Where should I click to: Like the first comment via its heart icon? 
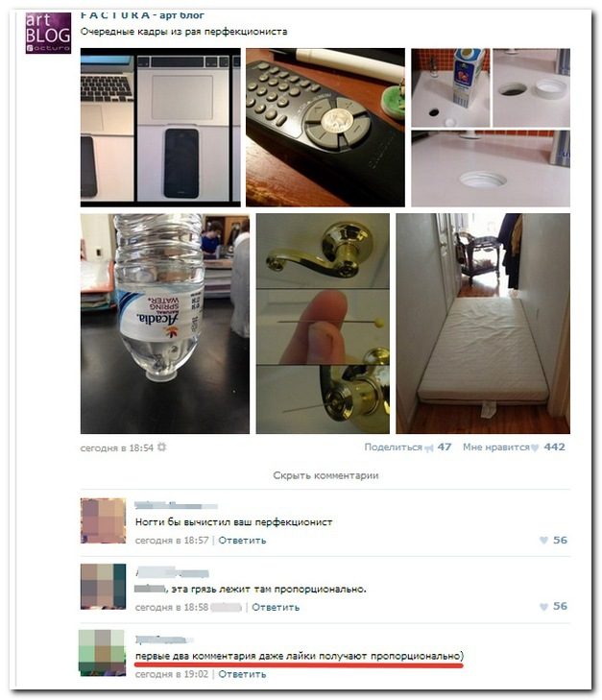point(543,541)
